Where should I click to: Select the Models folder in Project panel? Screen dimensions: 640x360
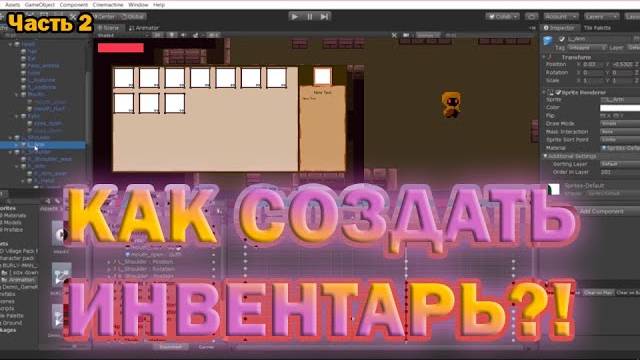tap(12, 223)
